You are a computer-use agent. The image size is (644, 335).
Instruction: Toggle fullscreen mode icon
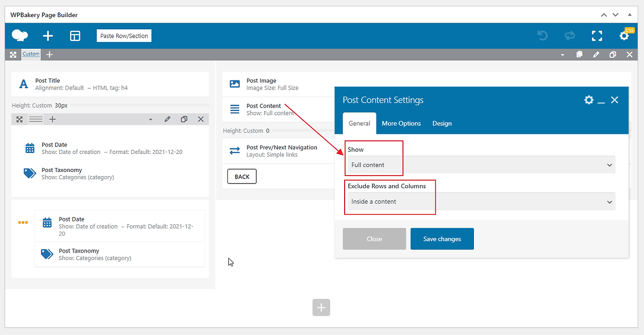coord(597,36)
